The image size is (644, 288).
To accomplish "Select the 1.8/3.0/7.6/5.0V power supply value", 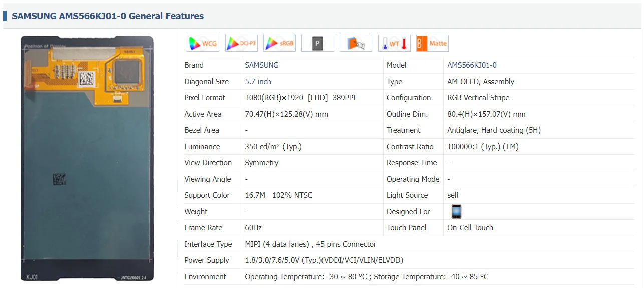I will 324,260.
